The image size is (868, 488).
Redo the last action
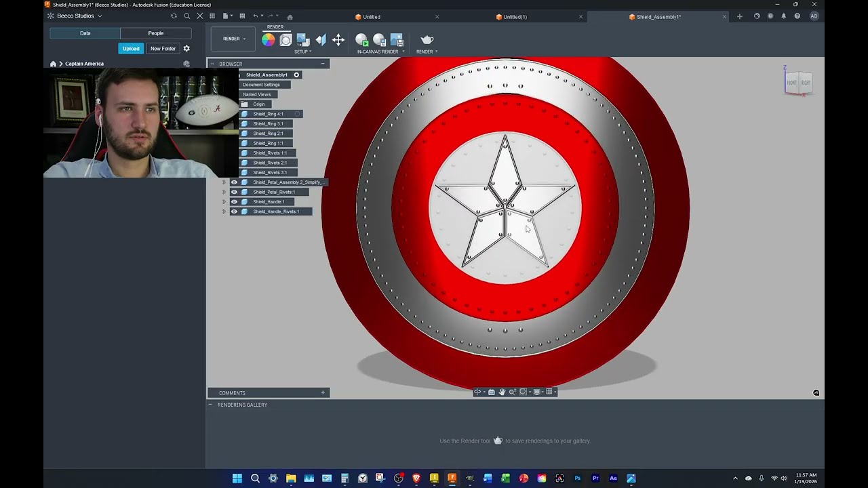point(271,16)
